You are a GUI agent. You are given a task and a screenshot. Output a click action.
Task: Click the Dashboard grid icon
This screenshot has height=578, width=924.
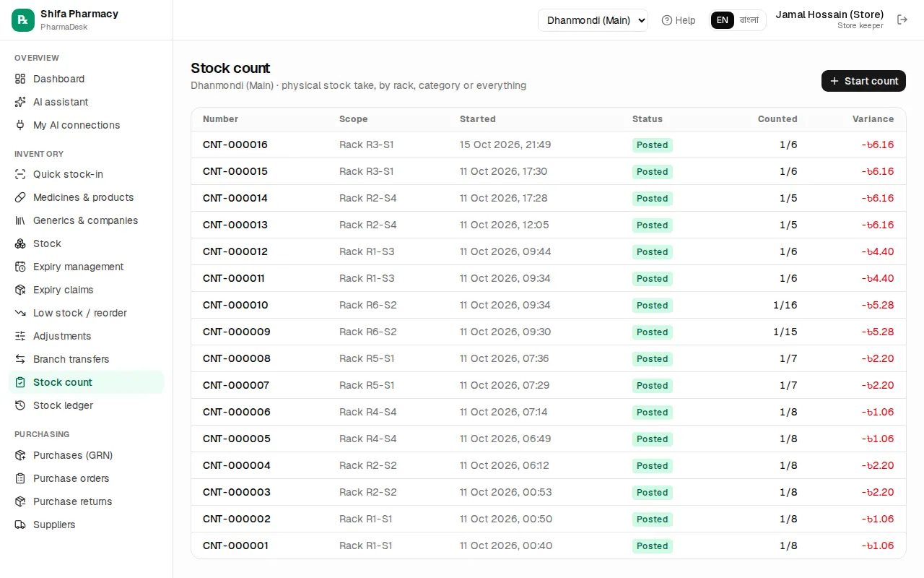(20, 79)
